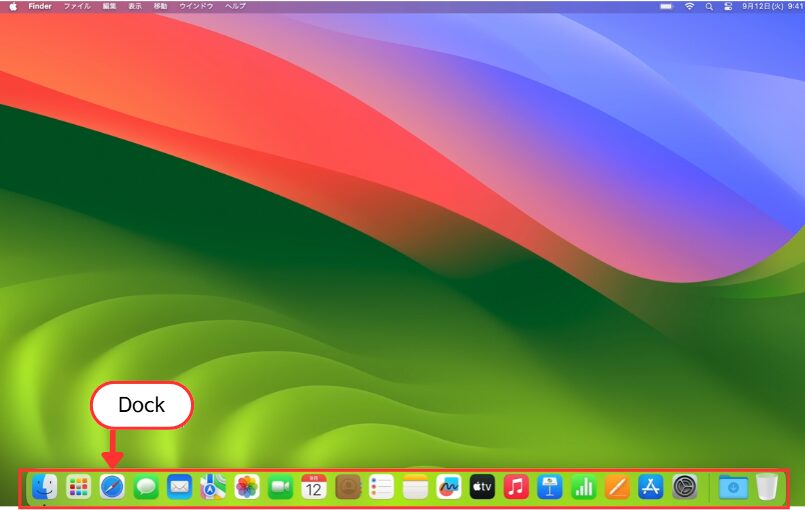Screen dimensions: 805x510
Task: Open Calendar showing date 12
Action: [x=314, y=487]
